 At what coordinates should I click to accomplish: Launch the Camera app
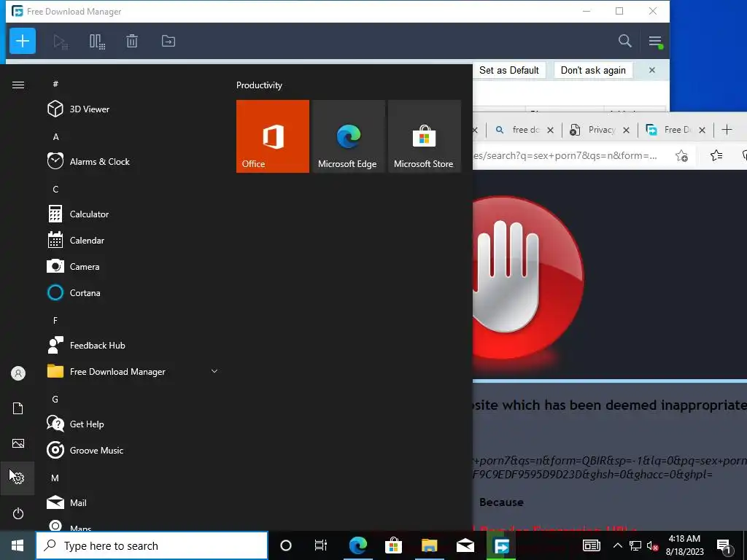(133, 267)
